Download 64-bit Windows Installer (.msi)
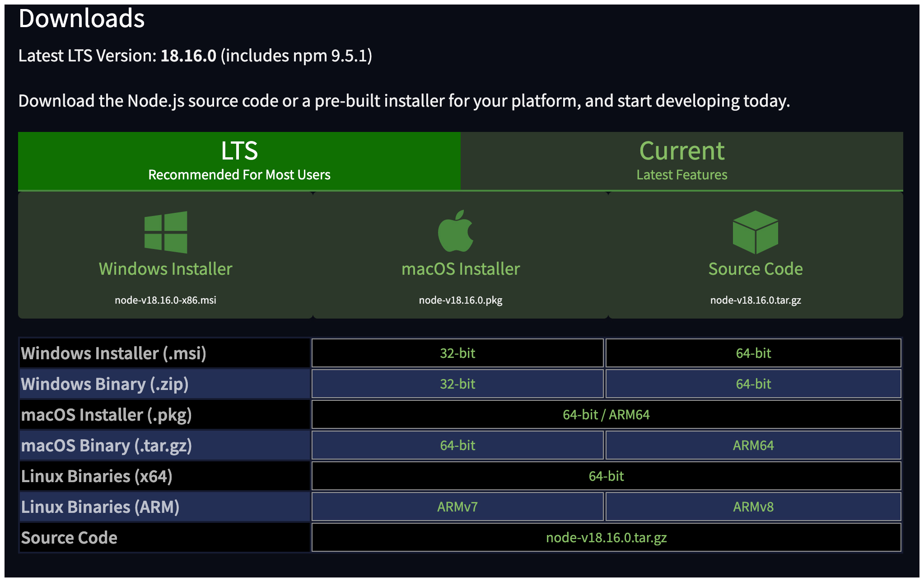924x582 pixels. [x=753, y=353]
